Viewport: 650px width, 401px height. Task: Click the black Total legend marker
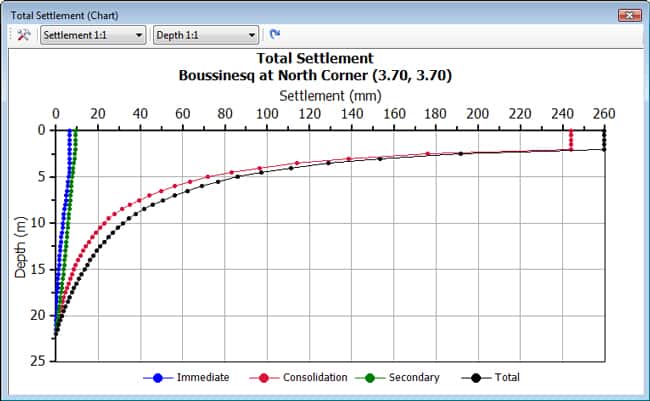[x=476, y=378]
